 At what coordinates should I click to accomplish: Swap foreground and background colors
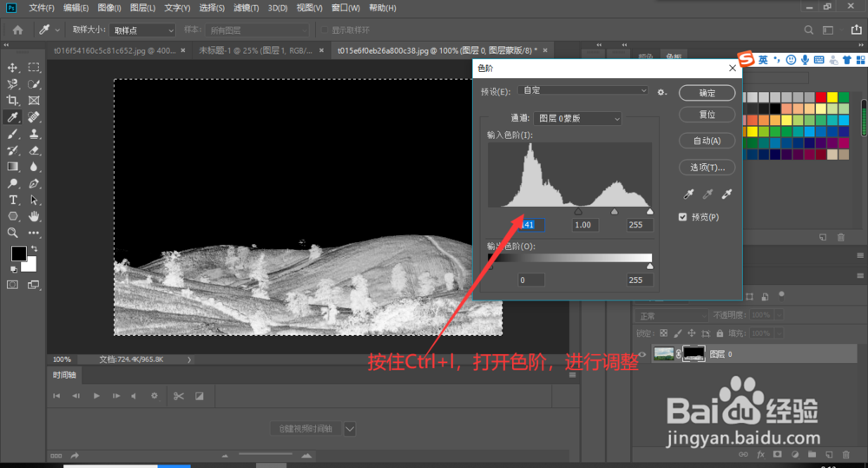coord(35,248)
